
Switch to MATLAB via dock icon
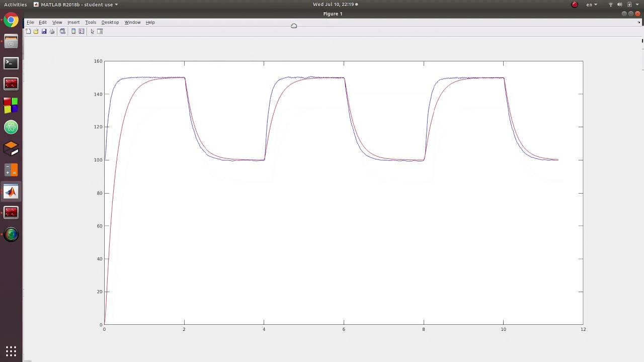click(11, 191)
